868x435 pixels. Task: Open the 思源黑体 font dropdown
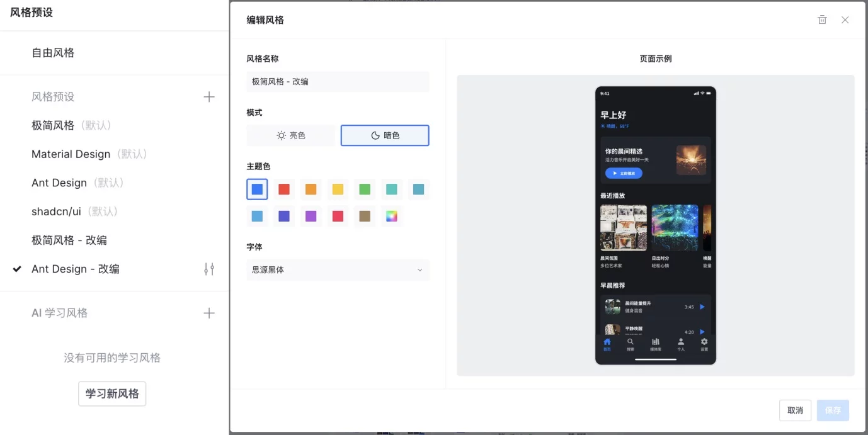click(x=338, y=270)
